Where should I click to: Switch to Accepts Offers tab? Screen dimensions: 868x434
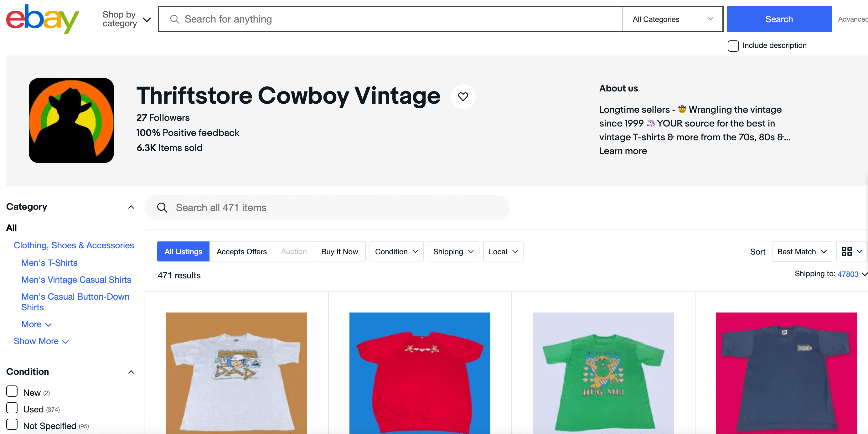click(x=241, y=251)
